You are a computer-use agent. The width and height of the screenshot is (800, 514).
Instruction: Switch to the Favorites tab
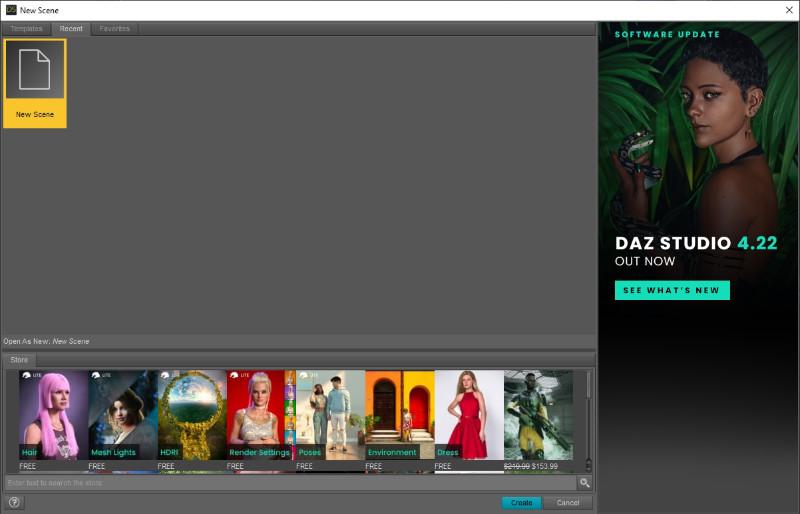pyautogui.click(x=114, y=29)
